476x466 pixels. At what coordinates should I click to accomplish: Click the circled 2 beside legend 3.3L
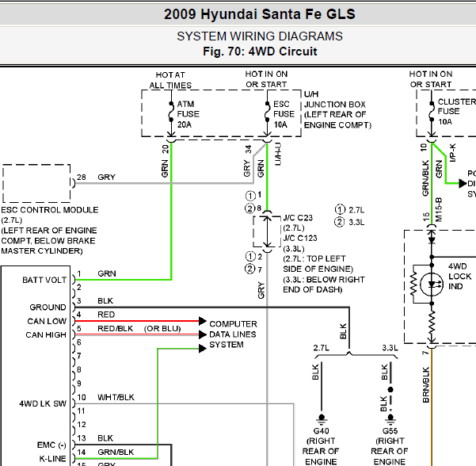(340, 222)
